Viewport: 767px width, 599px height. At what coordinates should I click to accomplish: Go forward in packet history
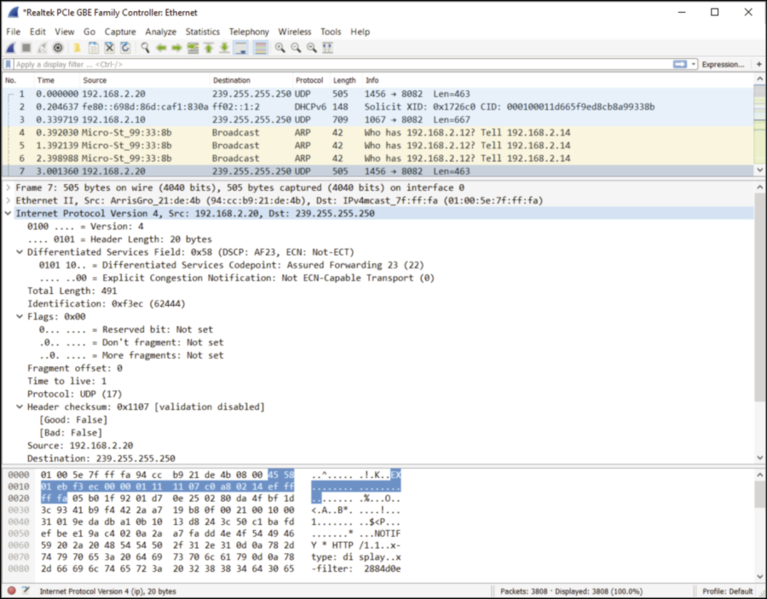(x=177, y=48)
